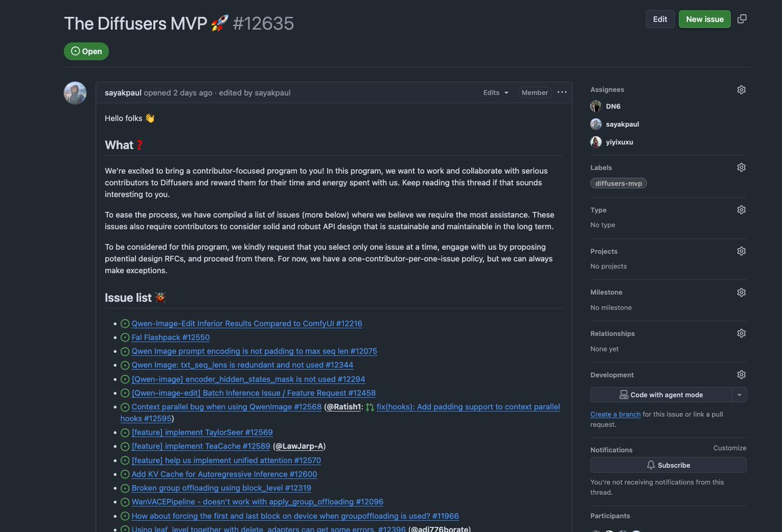Click the open-issue icon beside unified attention
This screenshot has height=532, width=782.
tap(125, 460)
